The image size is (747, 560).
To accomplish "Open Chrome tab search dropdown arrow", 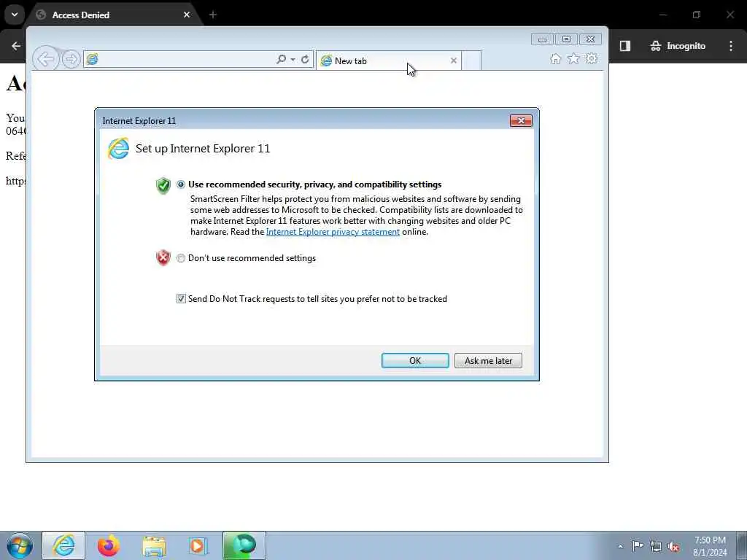I will tap(15, 15).
